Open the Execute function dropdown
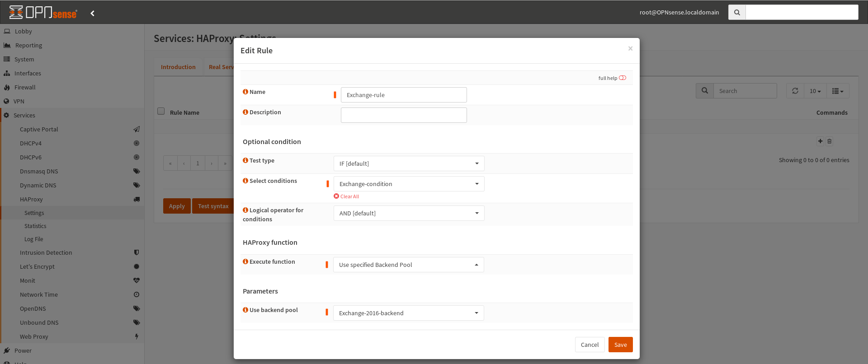868x364 pixels. [x=409, y=265]
